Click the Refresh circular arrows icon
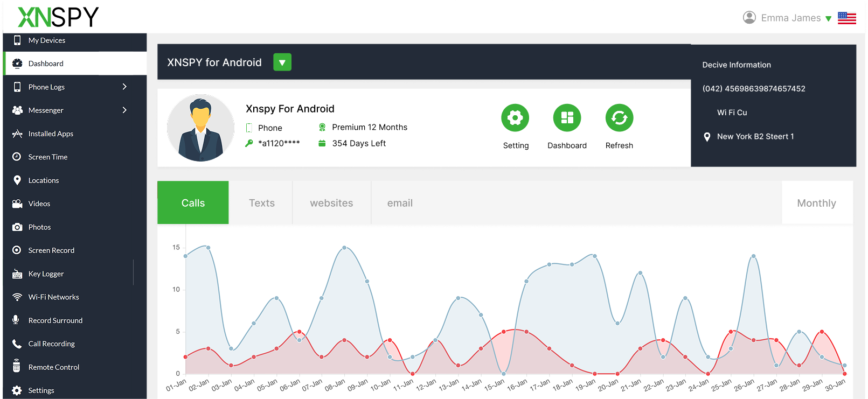This screenshot has height=399, width=868. [x=619, y=118]
